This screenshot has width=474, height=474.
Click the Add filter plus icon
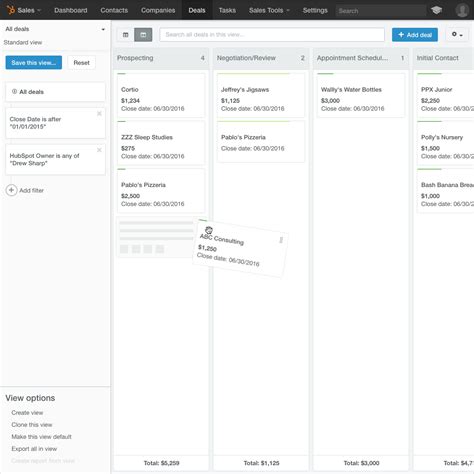pos(11,190)
